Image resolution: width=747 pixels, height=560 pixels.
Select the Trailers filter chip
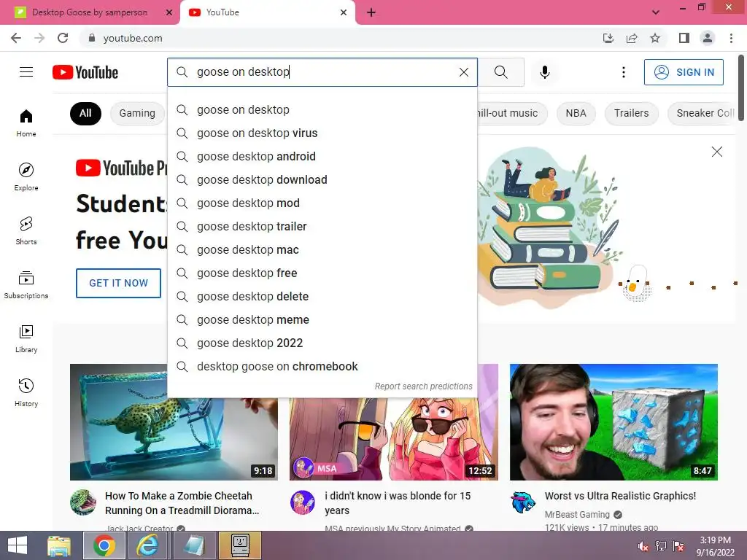coord(631,113)
